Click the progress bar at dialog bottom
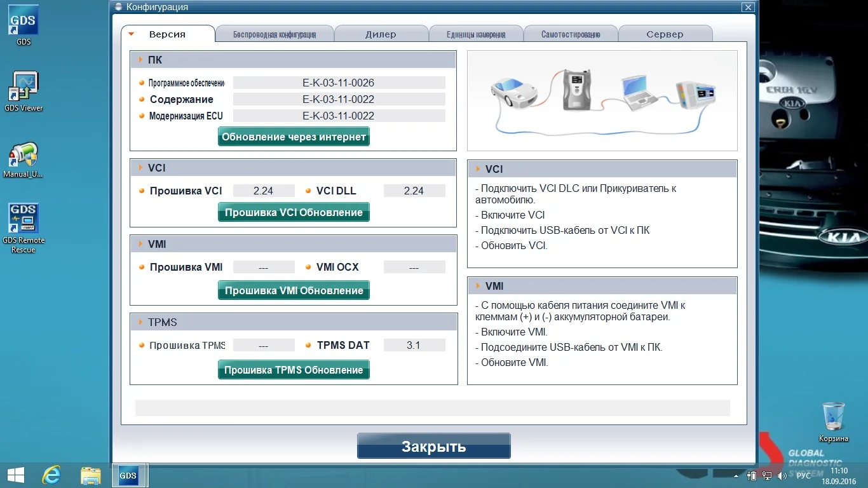Viewport: 868px width, 488px height. (433, 408)
